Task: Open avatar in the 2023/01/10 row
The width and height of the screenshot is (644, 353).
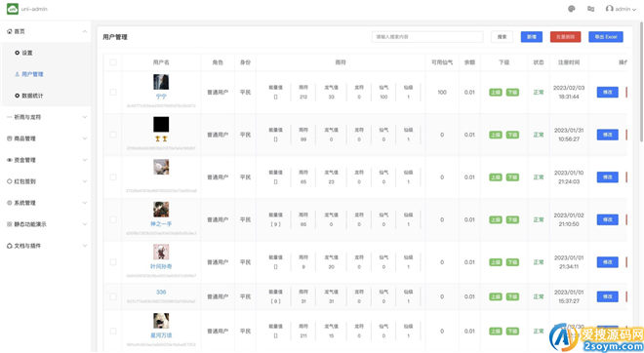Action: pyautogui.click(x=161, y=167)
